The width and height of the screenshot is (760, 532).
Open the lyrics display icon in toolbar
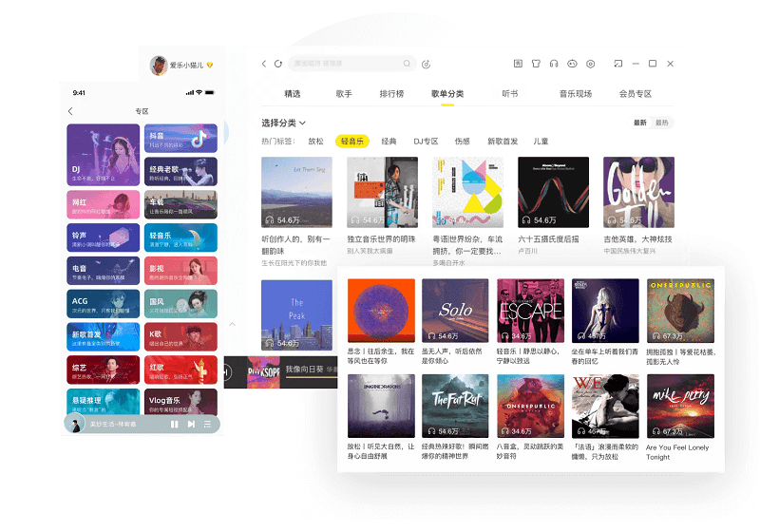(x=518, y=64)
